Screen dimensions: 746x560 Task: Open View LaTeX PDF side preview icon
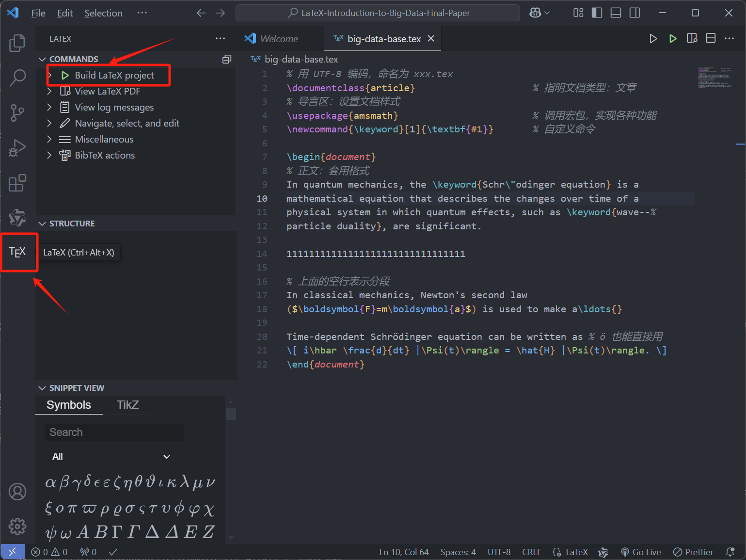(692, 39)
